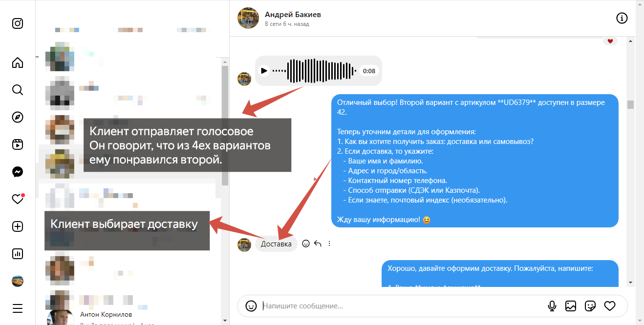
Task: React with emoji to Доставка message
Action: tap(306, 244)
